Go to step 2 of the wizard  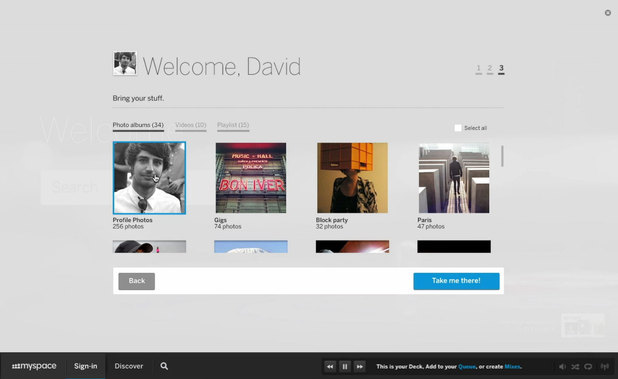pyautogui.click(x=490, y=69)
